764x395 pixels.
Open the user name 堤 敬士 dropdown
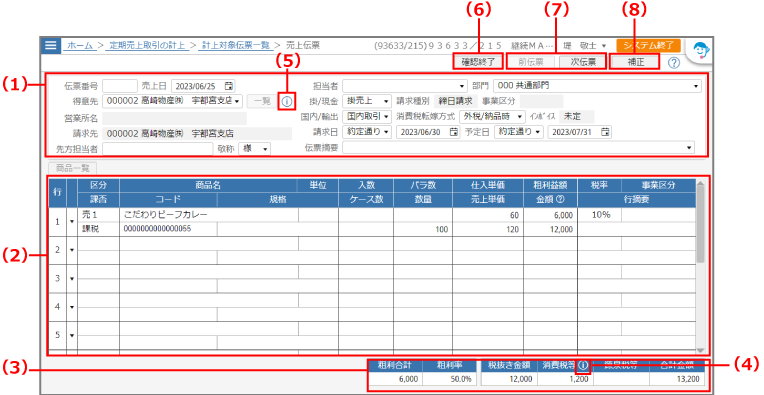click(585, 45)
